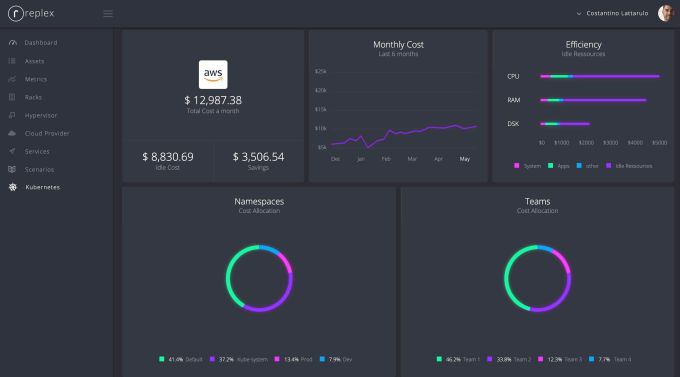Click the $ 3,506.54 savings value
The width and height of the screenshot is (680, 377).
click(258, 157)
